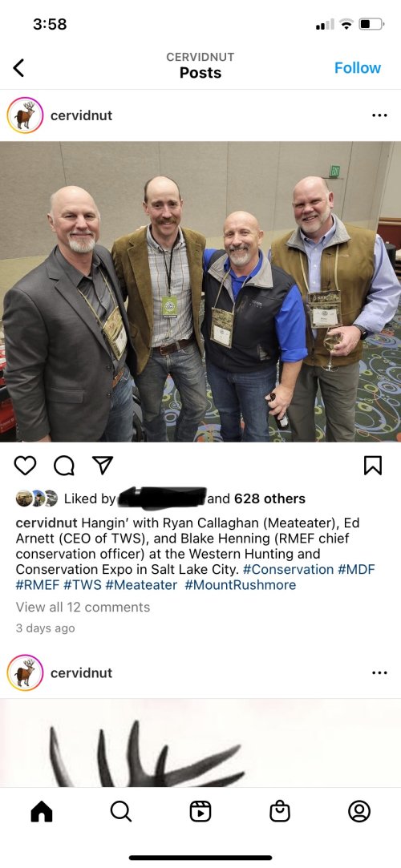View all 12 comments
Image resolution: width=401 pixels, height=868 pixels.
pos(83,608)
